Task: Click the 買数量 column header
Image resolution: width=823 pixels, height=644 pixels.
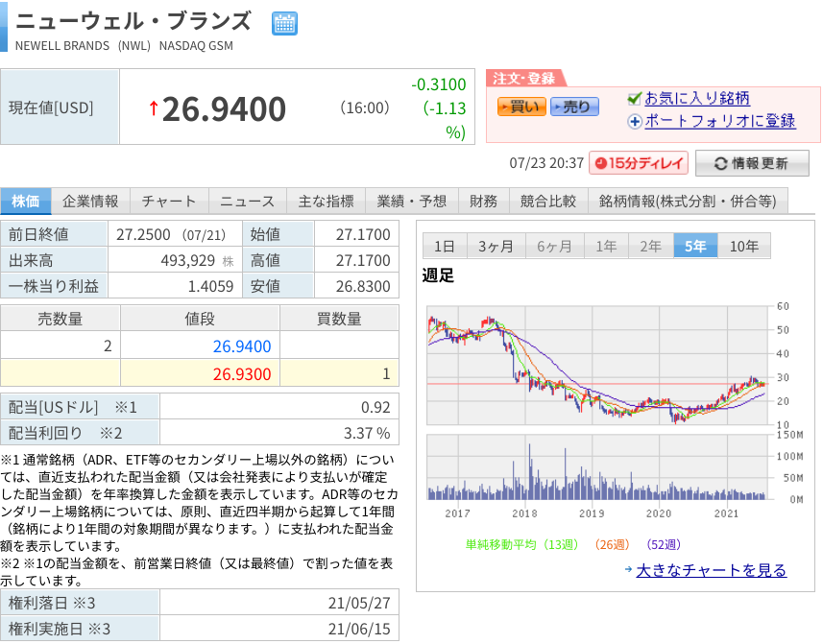Action: (339, 319)
